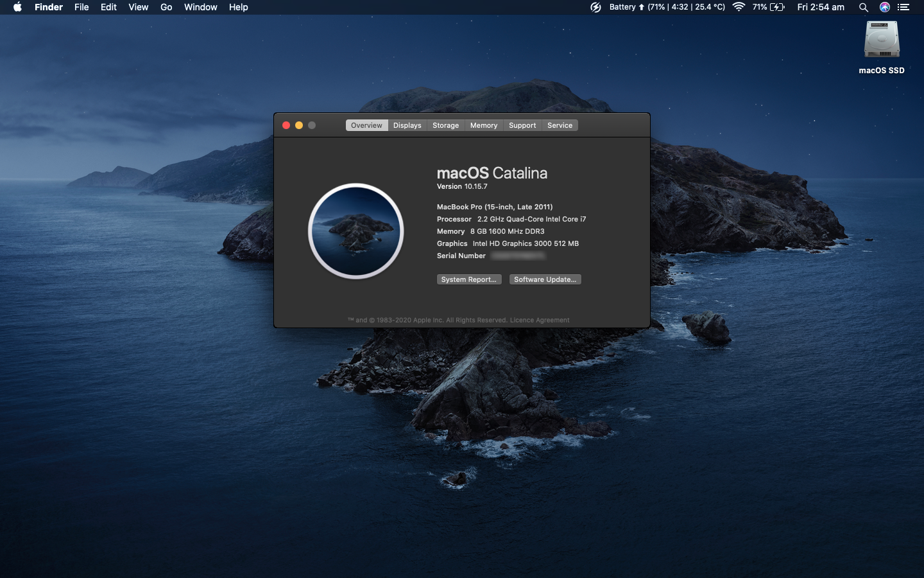The height and width of the screenshot is (578, 924).
Task: Open the Wi-Fi status menu
Action: 739,7
